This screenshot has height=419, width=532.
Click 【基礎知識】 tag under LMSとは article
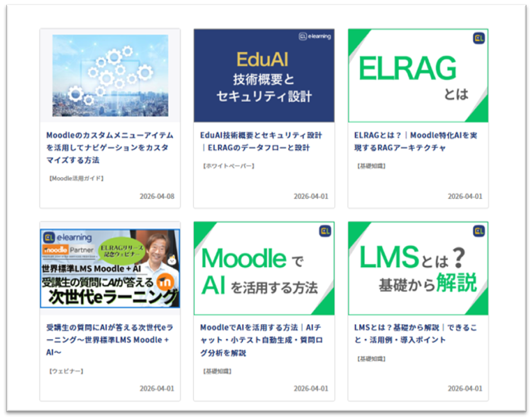[x=371, y=359]
